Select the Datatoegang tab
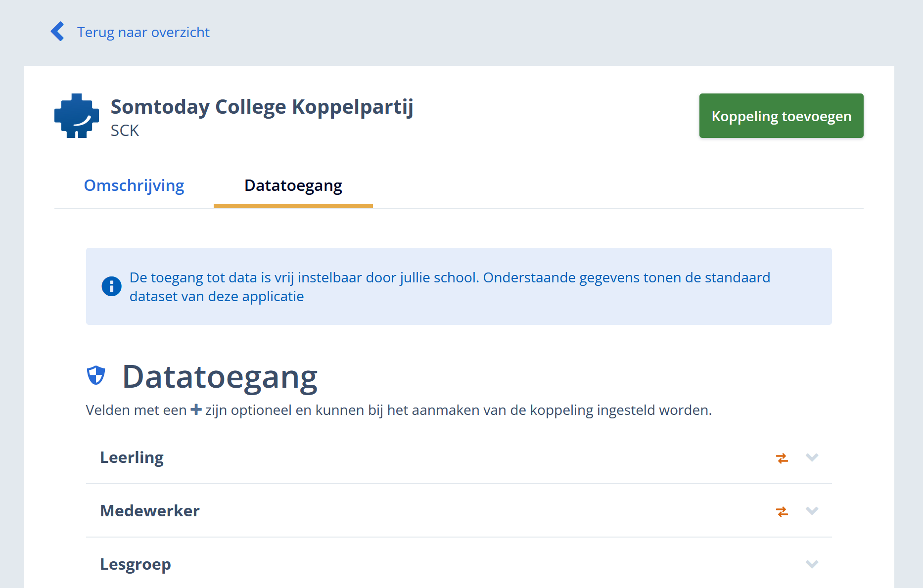Viewport: 923px width, 588px height. tap(293, 186)
